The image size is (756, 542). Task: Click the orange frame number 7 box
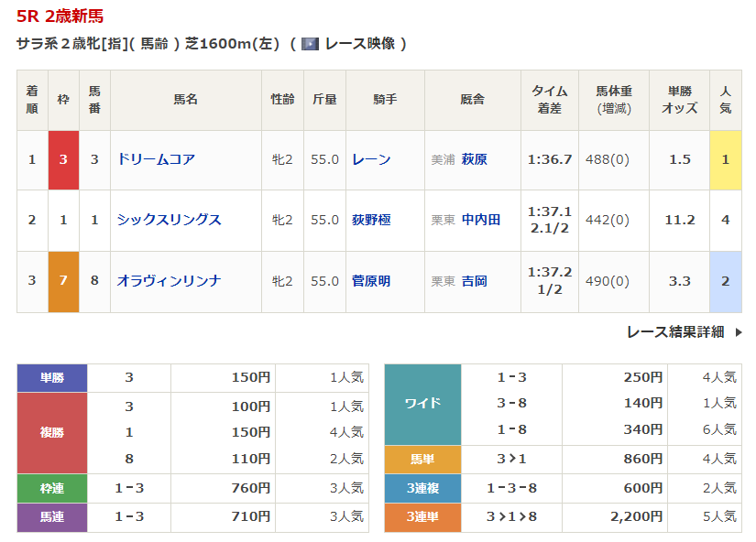(x=63, y=281)
